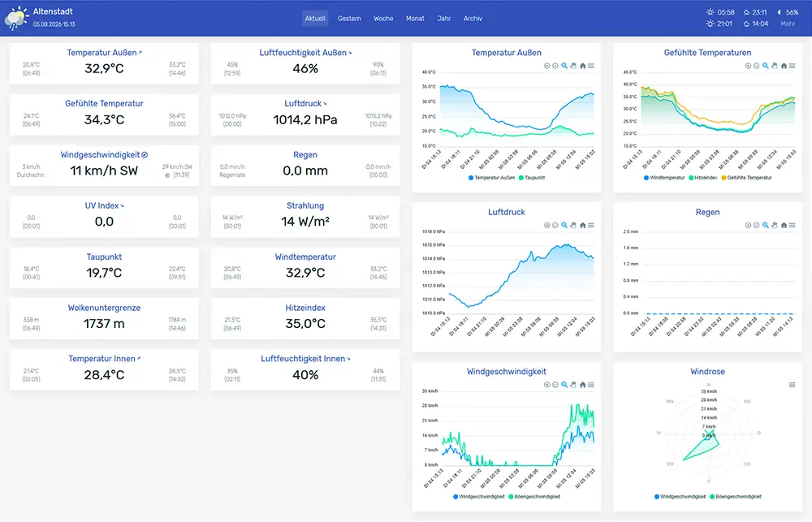This screenshot has height=522, width=812.
Task: Click the moon phase icon beside 56%
Action: [779, 12]
